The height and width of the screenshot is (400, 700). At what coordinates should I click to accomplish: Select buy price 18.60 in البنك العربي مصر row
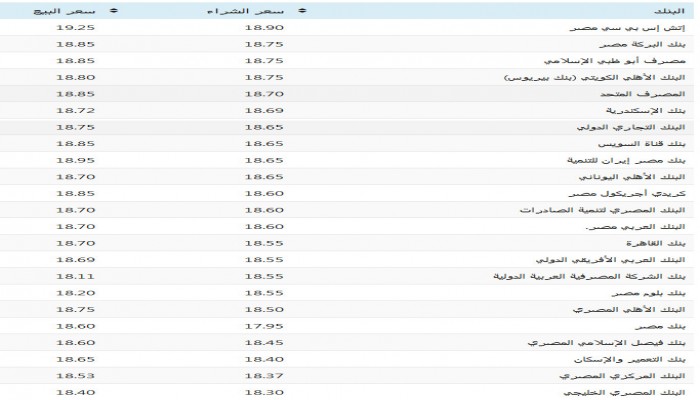point(264,227)
